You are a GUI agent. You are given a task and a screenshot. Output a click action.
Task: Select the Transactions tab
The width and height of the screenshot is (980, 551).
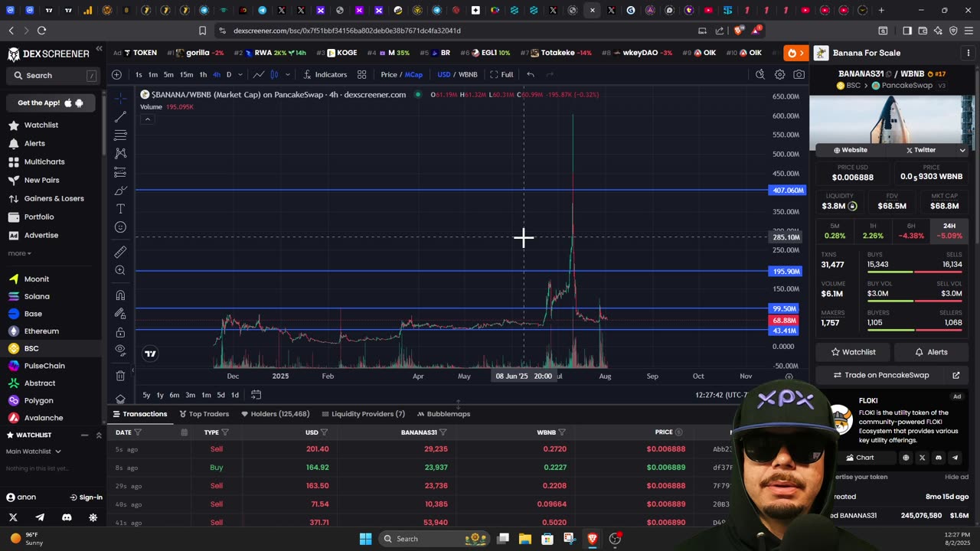coord(139,414)
